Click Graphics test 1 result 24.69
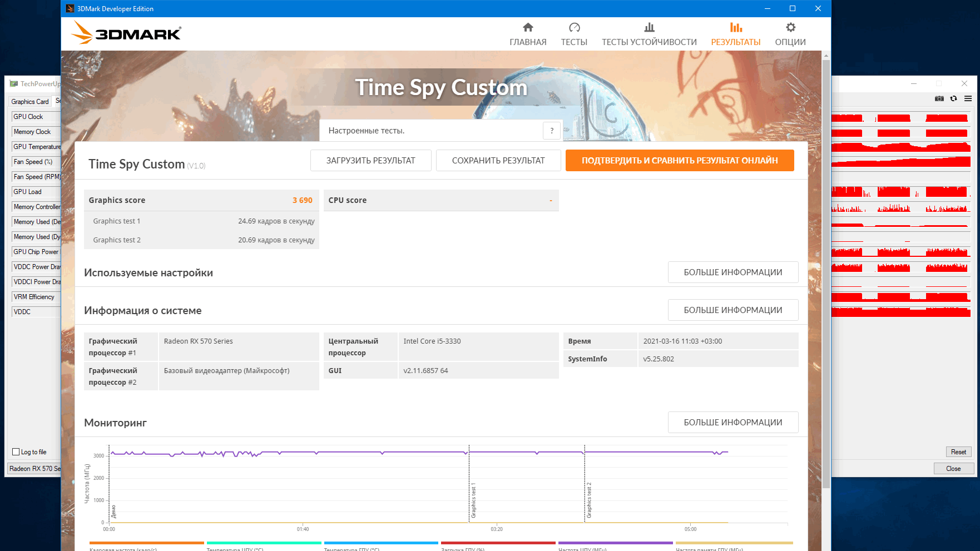This screenshot has width=980, height=551. [x=276, y=221]
